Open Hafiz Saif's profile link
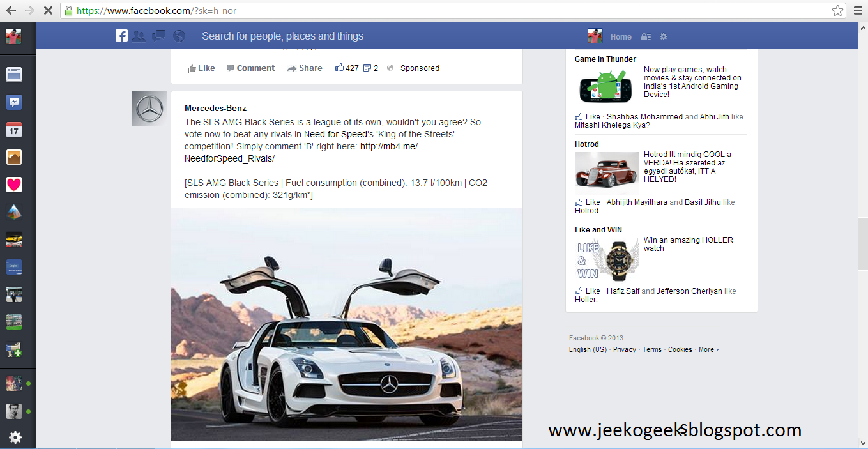The height and width of the screenshot is (449, 868). (623, 291)
